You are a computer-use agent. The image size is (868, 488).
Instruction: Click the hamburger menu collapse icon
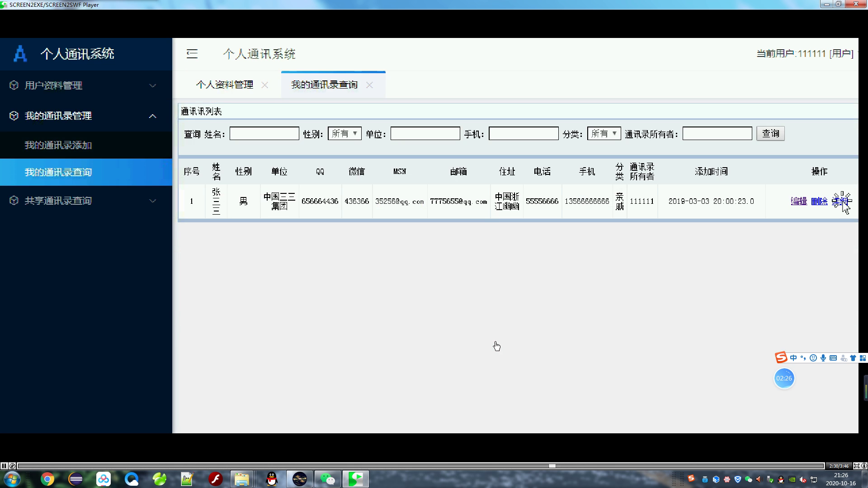[192, 54]
